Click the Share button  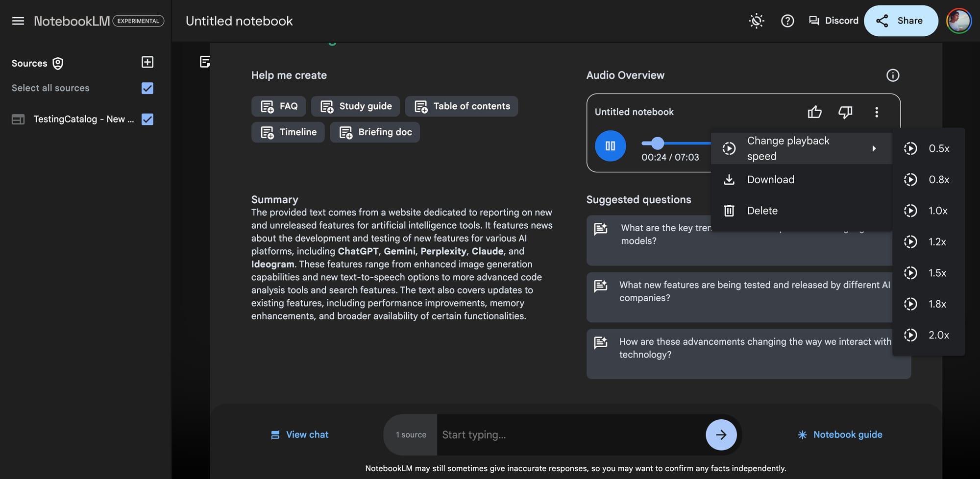pos(901,21)
